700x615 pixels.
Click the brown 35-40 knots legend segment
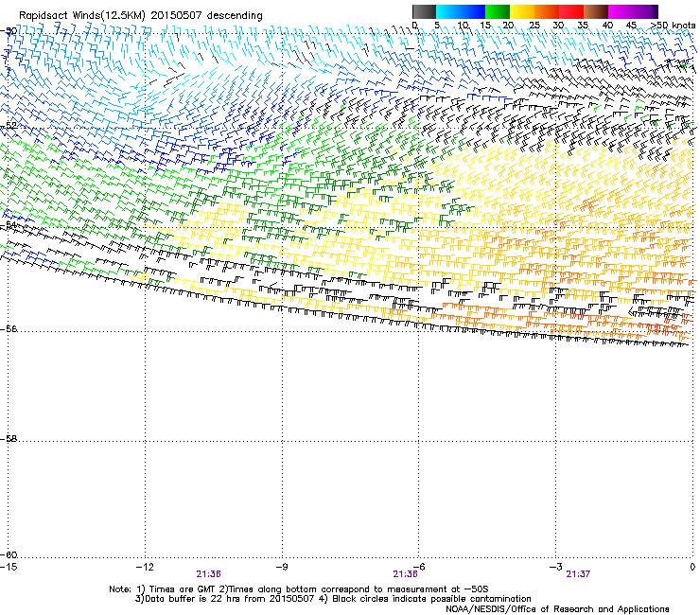tap(596, 11)
